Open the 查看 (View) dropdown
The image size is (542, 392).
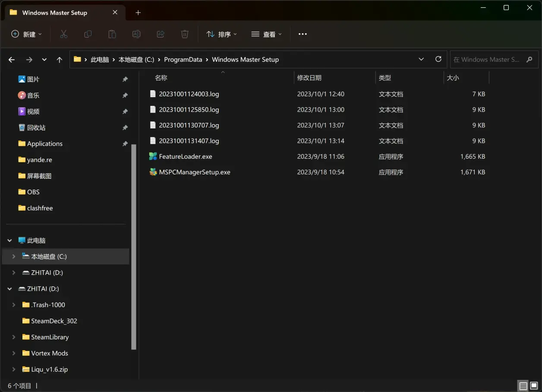point(267,34)
